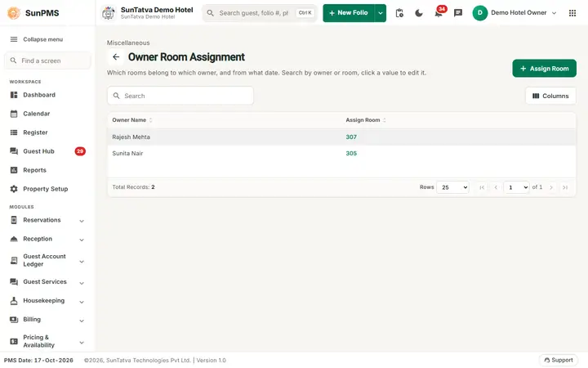Open notifications bell with badge
Image resolution: width=588 pixels, height=368 pixels.
pos(439,13)
